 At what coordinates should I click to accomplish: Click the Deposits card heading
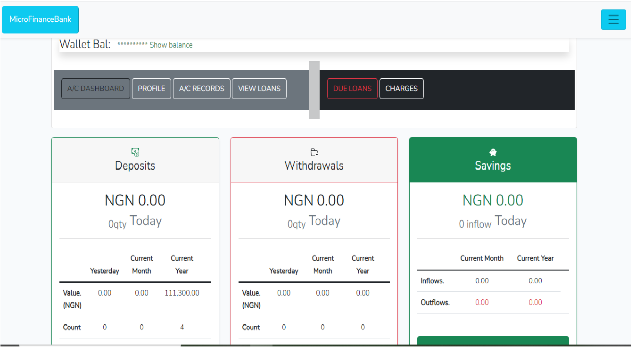click(135, 166)
